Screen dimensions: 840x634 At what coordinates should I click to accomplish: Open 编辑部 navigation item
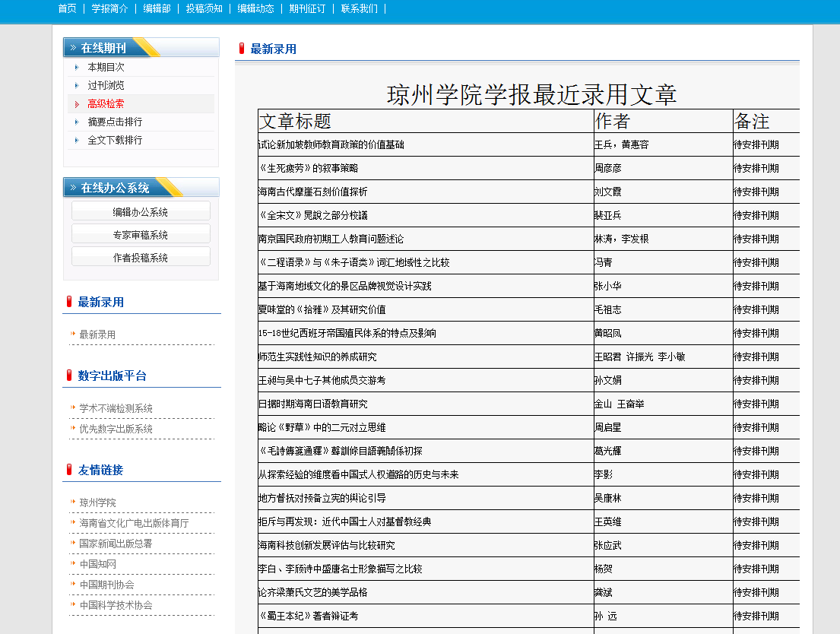click(x=157, y=8)
